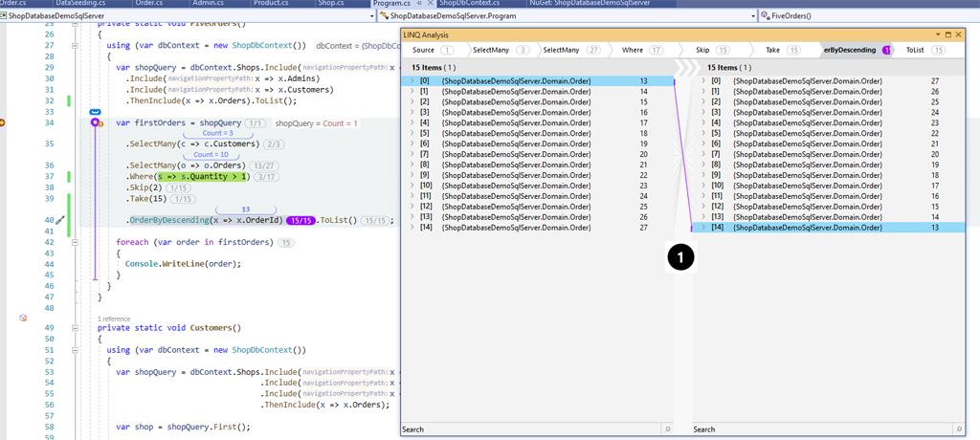Select left list row [3] with value 16
This screenshot has height=440, width=980.
point(538,113)
